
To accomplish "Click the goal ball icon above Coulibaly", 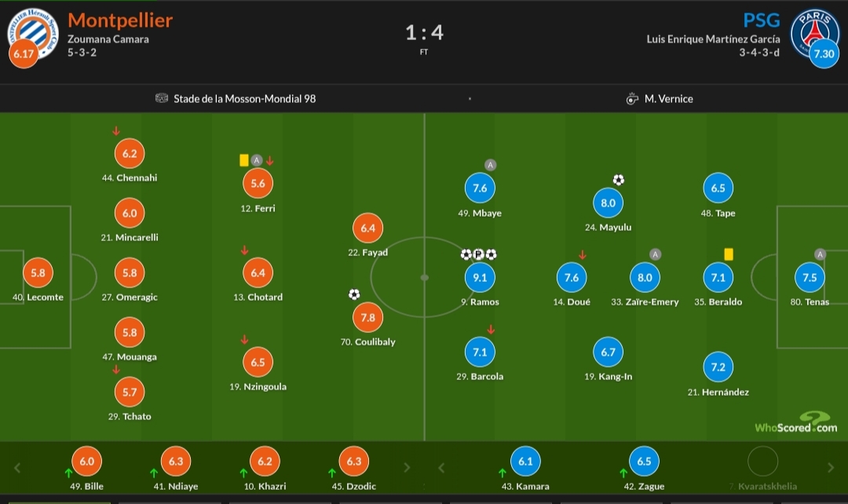I will (353, 294).
